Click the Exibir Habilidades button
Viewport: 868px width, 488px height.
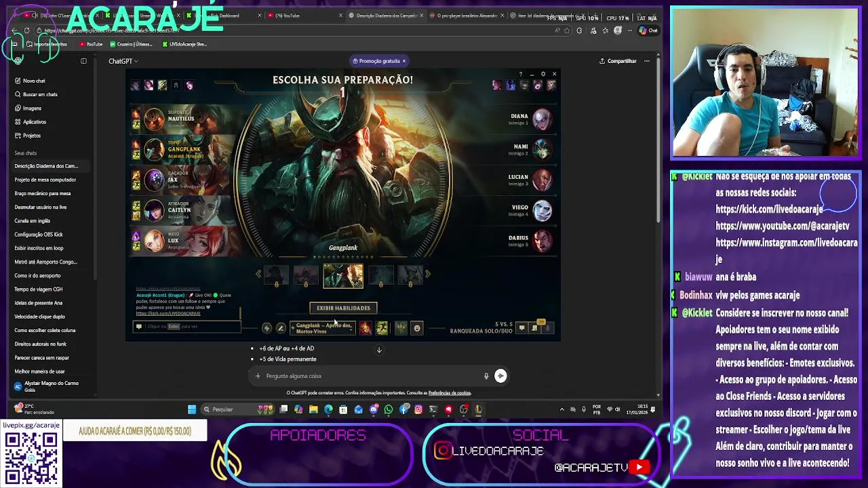click(x=343, y=308)
